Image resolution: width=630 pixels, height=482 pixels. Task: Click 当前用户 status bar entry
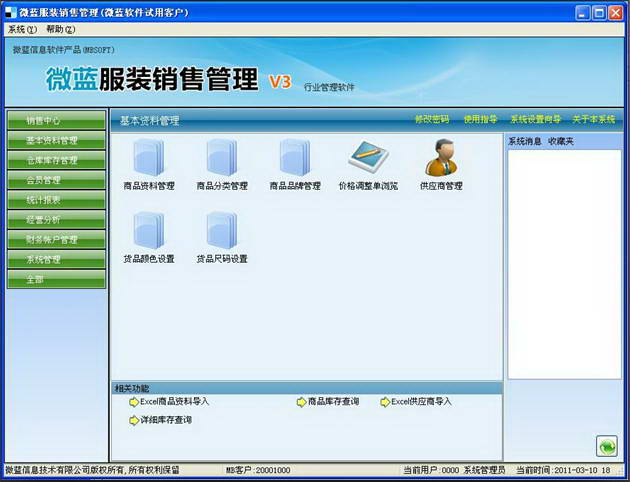coord(454,470)
